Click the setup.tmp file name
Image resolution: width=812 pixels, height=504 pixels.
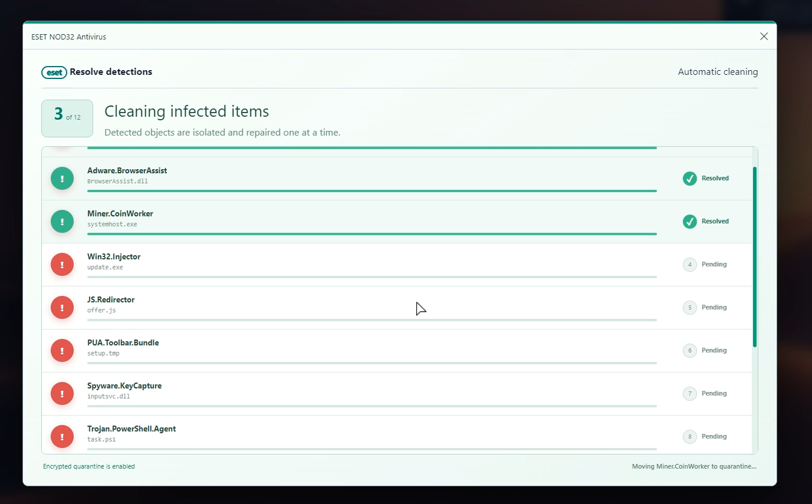click(103, 354)
